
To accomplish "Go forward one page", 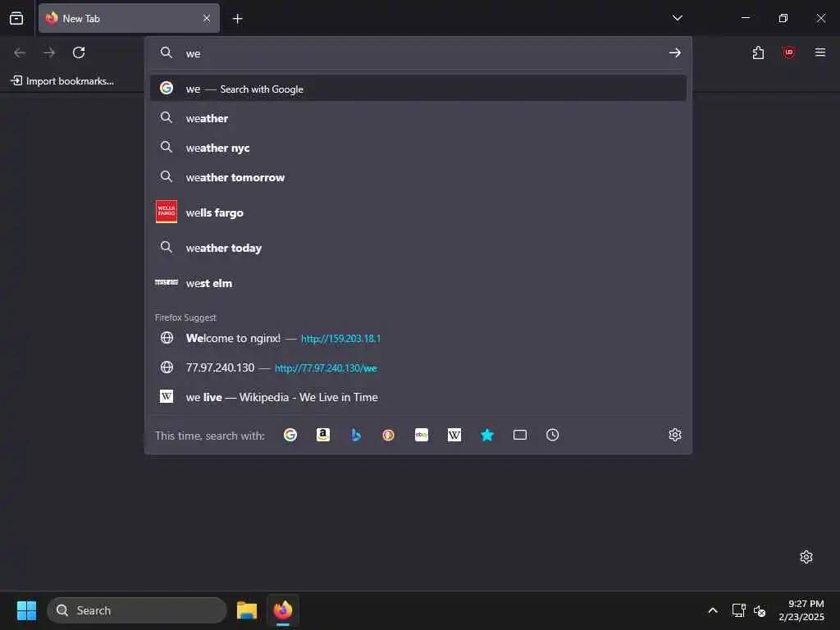I will 49,52.
